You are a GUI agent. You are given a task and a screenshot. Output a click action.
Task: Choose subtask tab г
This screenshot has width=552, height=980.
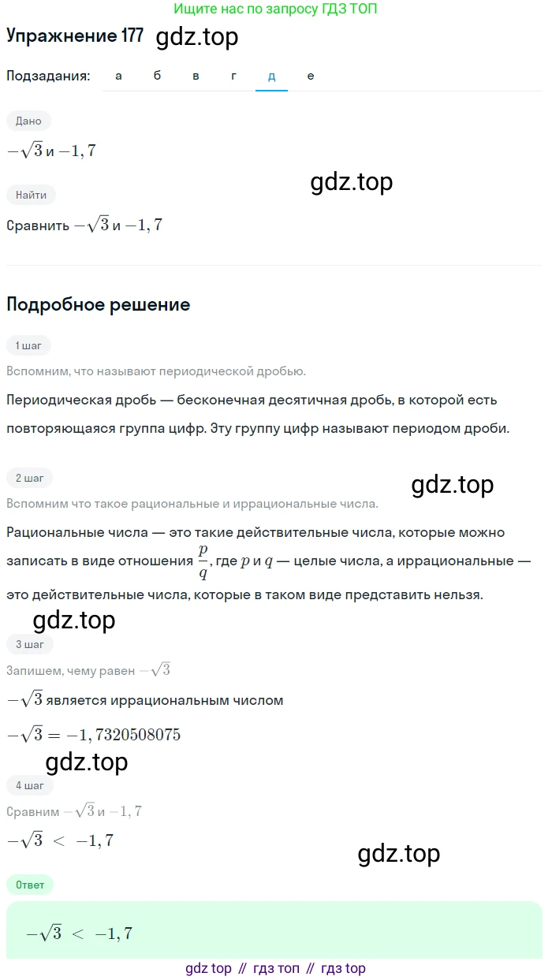[x=233, y=76]
